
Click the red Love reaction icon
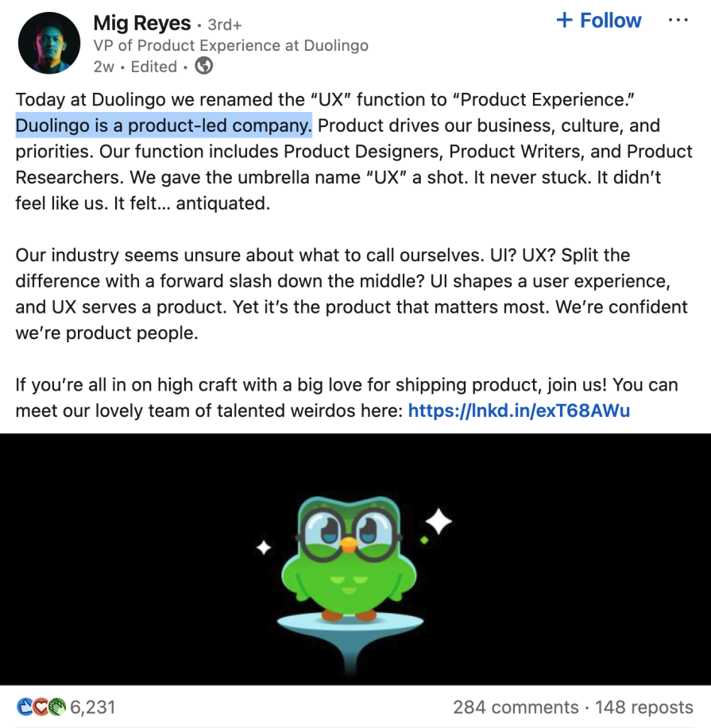pyautogui.click(x=41, y=707)
